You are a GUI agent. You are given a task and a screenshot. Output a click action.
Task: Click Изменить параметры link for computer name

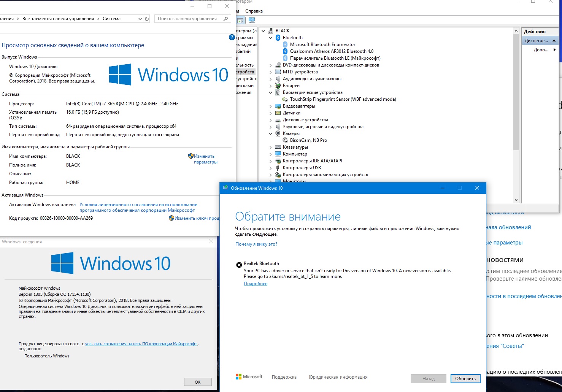(x=206, y=159)
